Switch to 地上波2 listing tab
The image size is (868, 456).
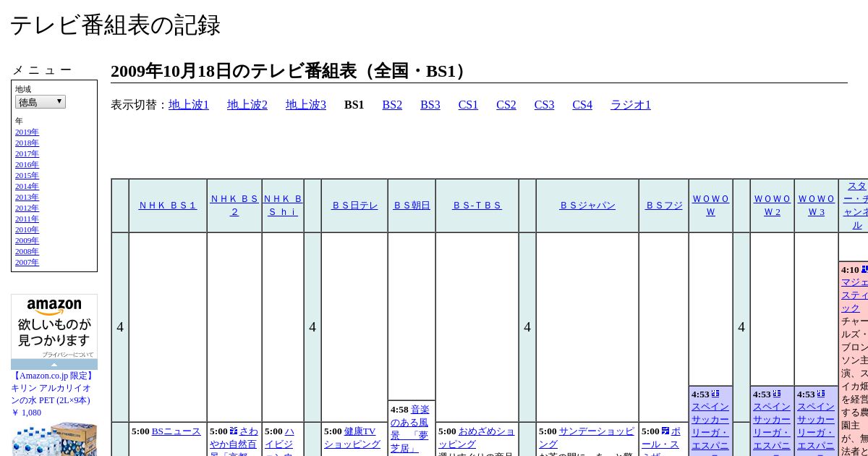click(x=247, y=105)
